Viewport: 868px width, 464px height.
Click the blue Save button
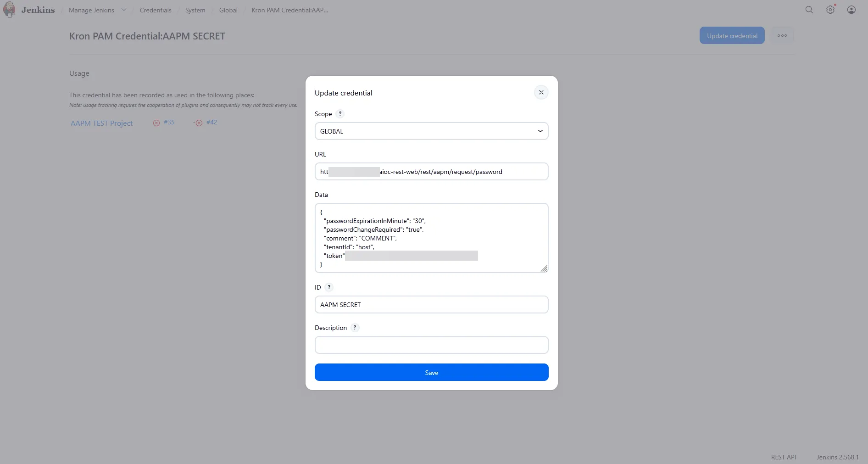click(x=432, y=372)
